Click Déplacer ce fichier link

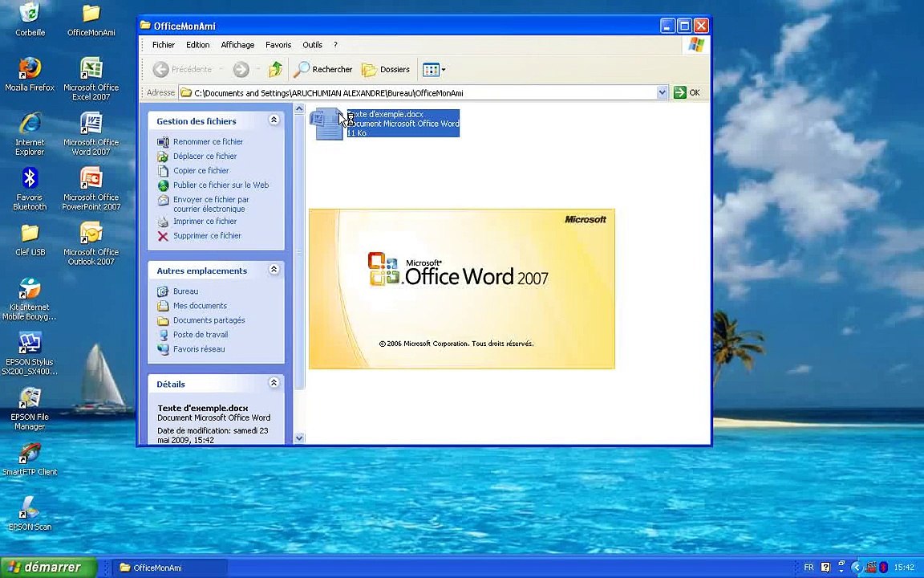click(x=205, y=157)
